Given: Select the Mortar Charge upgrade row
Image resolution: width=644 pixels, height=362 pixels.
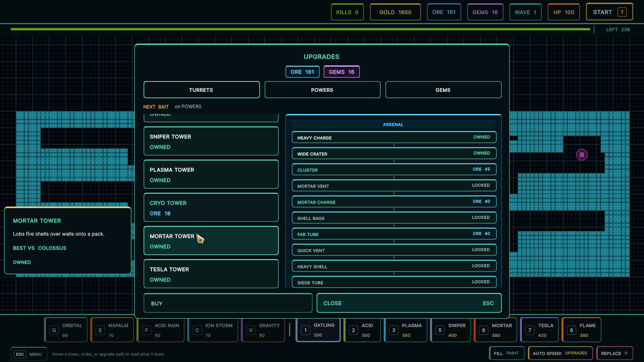Looking at the screenshot, I should (394, 202).
